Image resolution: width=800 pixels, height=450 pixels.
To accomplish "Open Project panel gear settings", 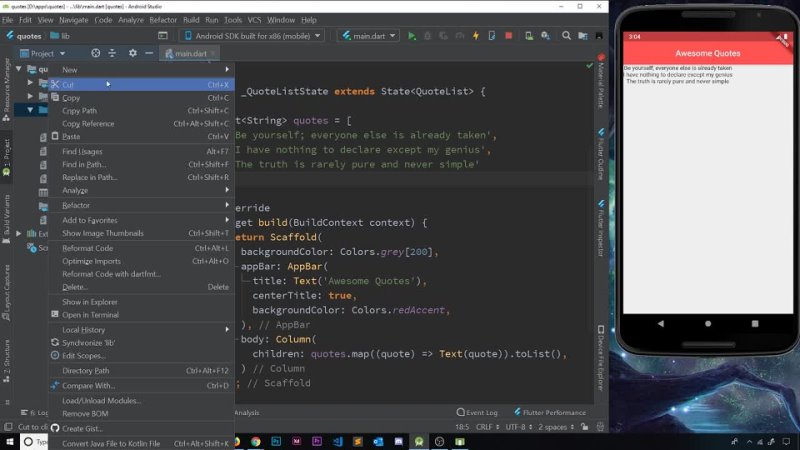I will 133,53.
